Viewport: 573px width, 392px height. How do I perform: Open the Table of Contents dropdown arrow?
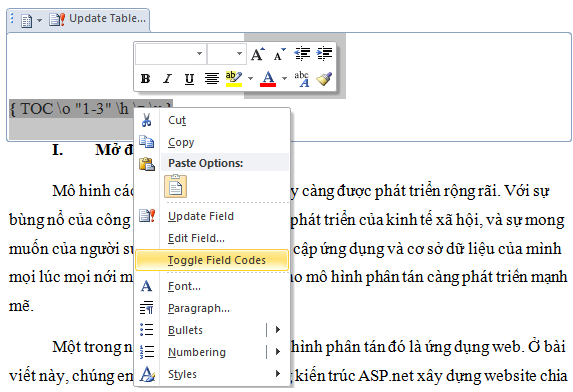tap(39, 20)
